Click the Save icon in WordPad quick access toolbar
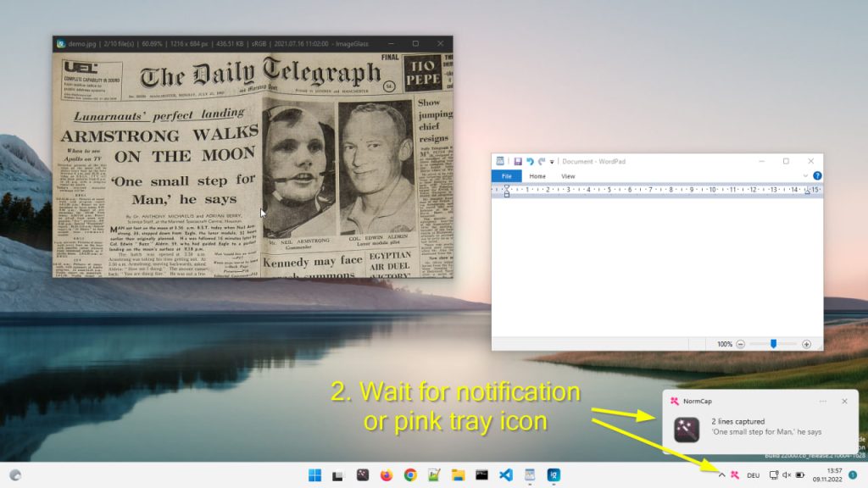 click(518, 162)
